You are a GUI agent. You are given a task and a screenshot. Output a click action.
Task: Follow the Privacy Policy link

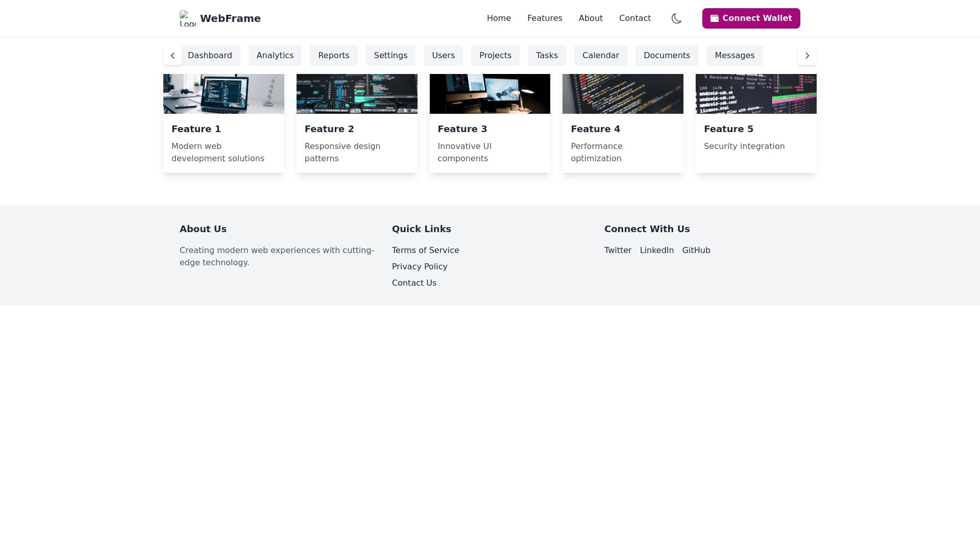419,267
